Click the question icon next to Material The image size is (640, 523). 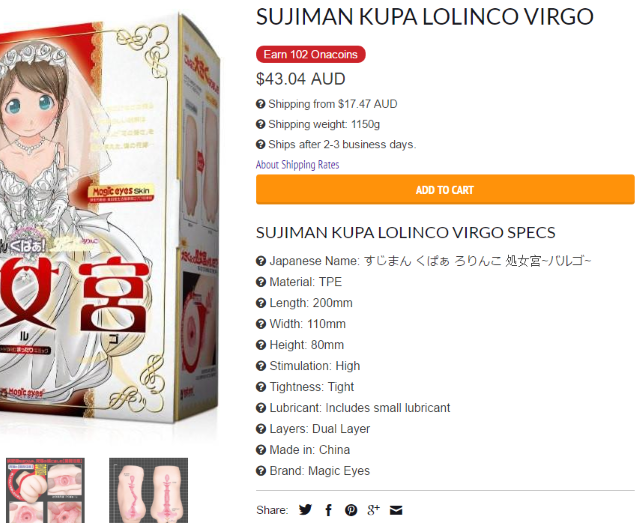[x=261, y=282]
